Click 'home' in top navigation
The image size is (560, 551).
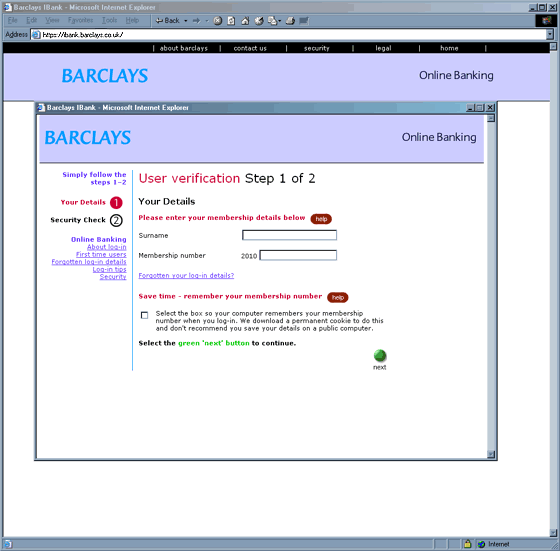449,48
